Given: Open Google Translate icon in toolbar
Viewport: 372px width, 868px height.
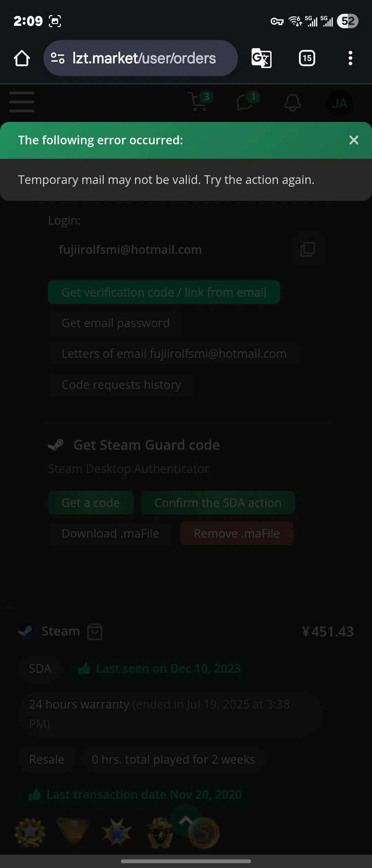Looking at the screenshot, I should coord(261,58).
